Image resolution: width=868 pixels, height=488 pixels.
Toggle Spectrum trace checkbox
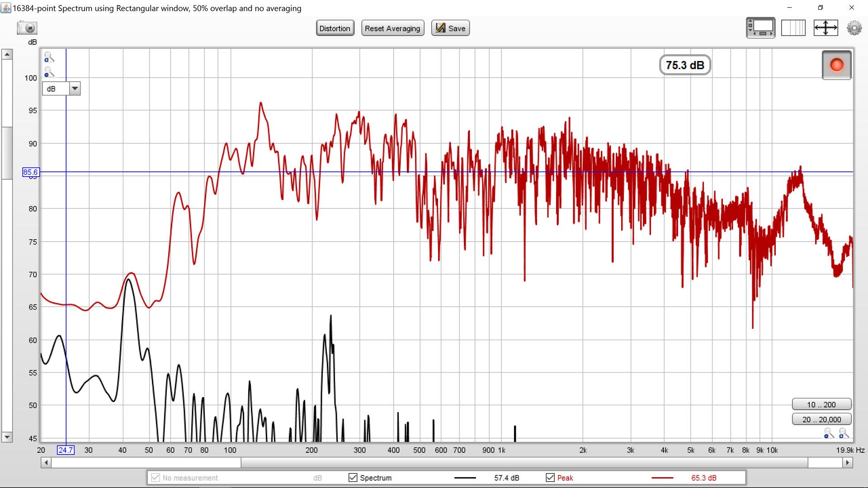pos(353,478)
